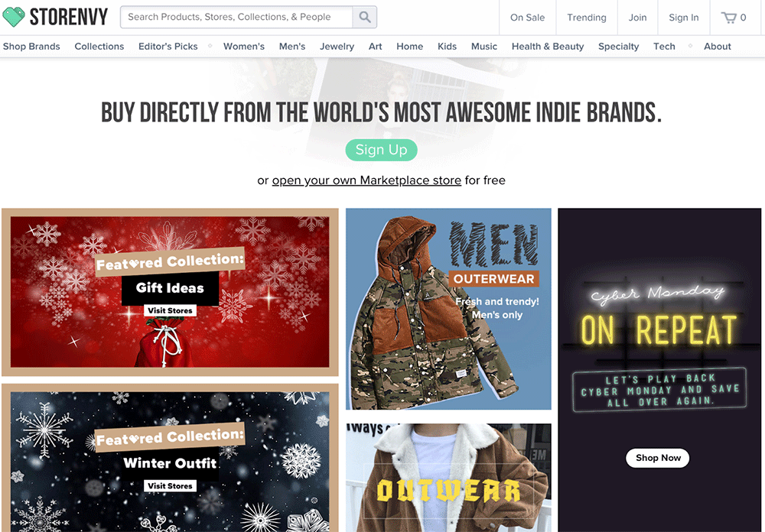Browse the Jewelry category

click(x=337, y=47)
